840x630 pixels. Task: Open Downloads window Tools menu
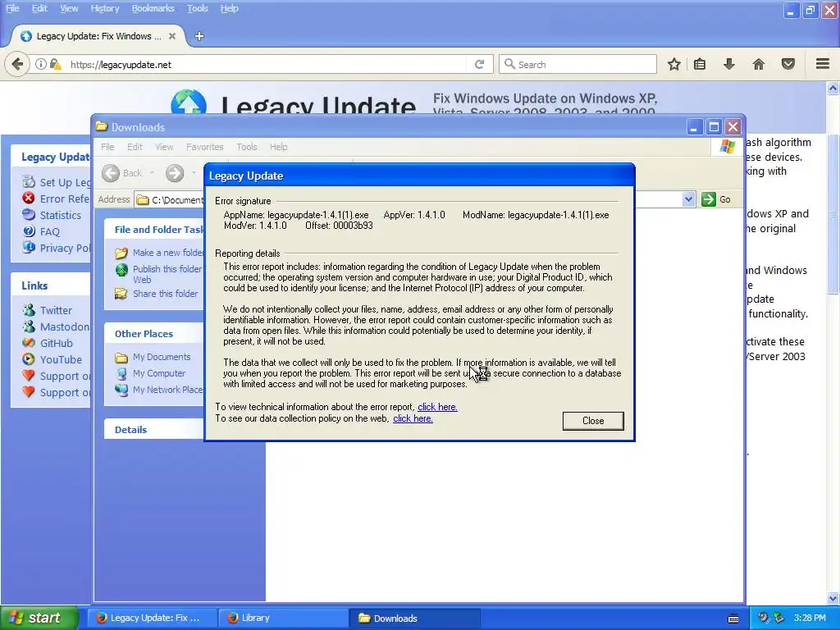click(x=247, y=147)
